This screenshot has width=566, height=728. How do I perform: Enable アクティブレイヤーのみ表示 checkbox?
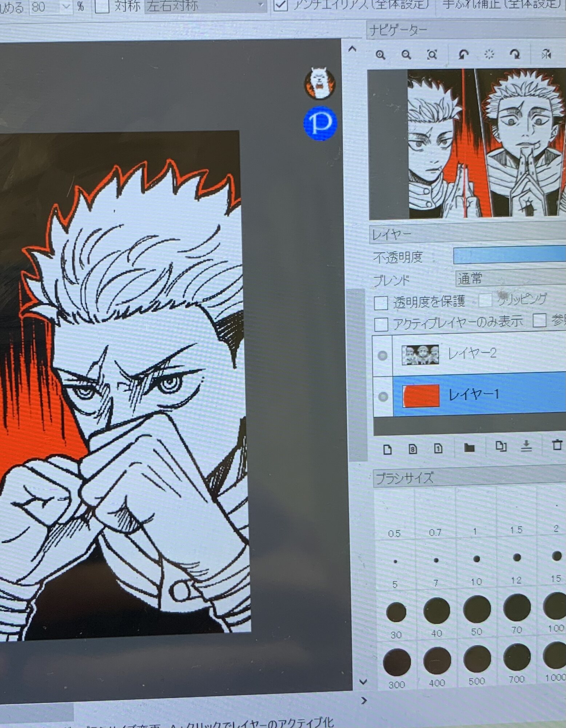coord(381,324)
